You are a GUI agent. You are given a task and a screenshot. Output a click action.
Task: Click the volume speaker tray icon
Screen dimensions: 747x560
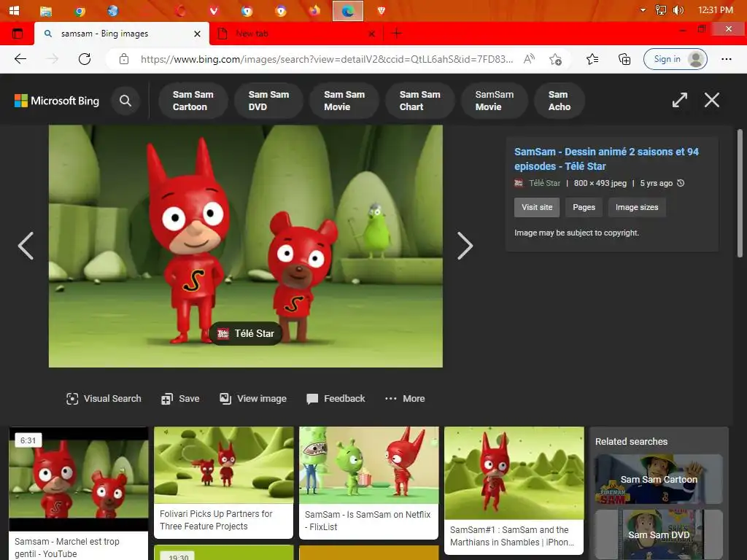pos(678,10)
